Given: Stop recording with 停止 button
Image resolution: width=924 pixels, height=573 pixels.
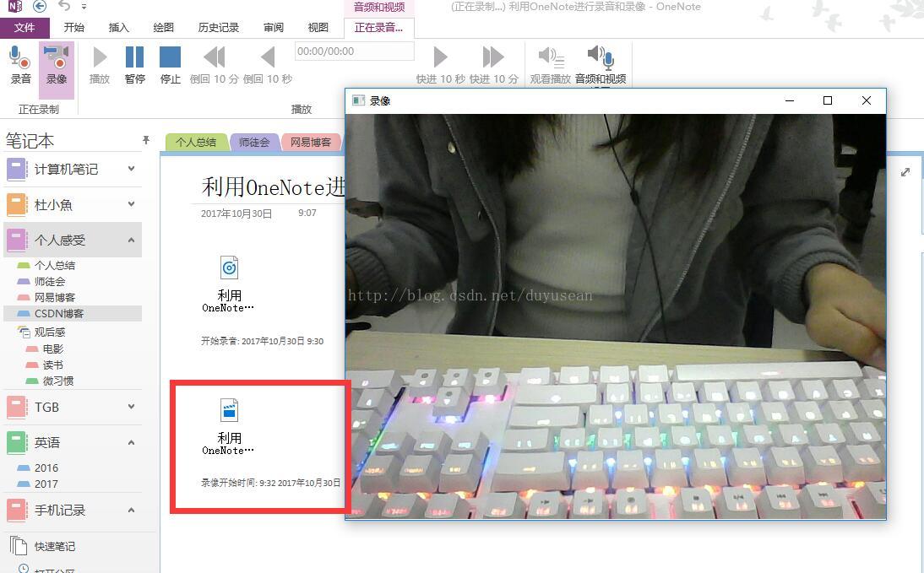Looking at the screenshot, I should pyautogui.click(x=170, y=65).
